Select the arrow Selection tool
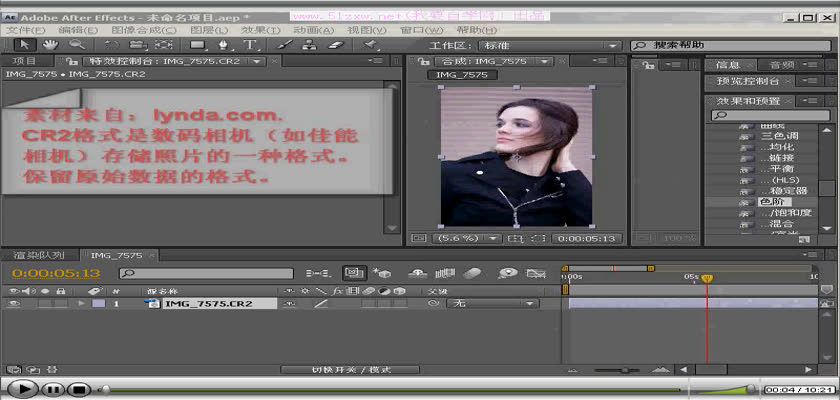The width and height of the screenshot is (840, 400). (25, 45)
